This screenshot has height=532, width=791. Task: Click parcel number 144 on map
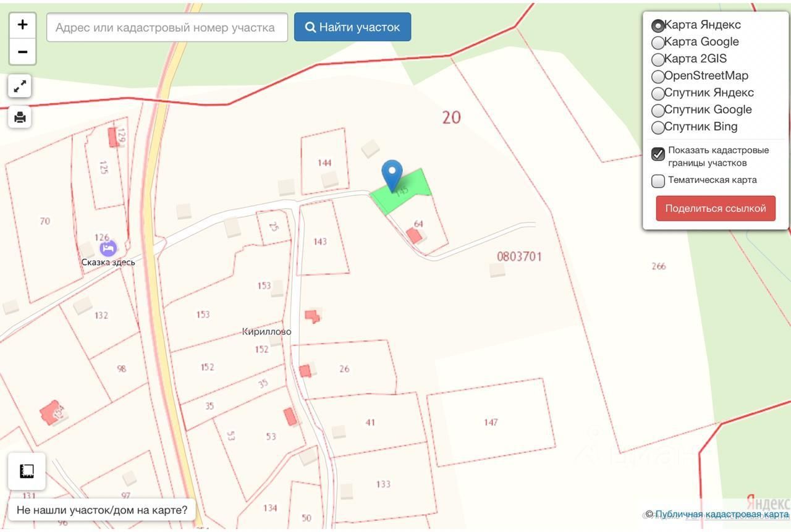(324, 163)
